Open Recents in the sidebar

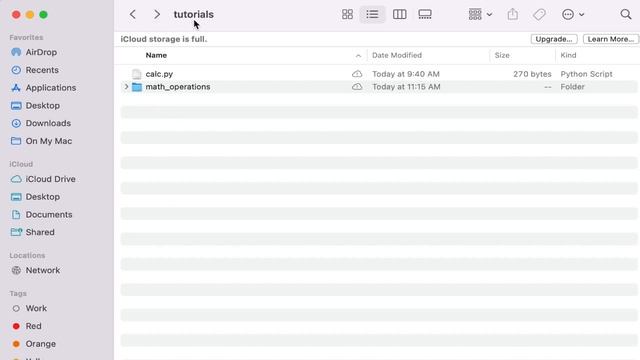pyautogui.click(x=42, y=70)
